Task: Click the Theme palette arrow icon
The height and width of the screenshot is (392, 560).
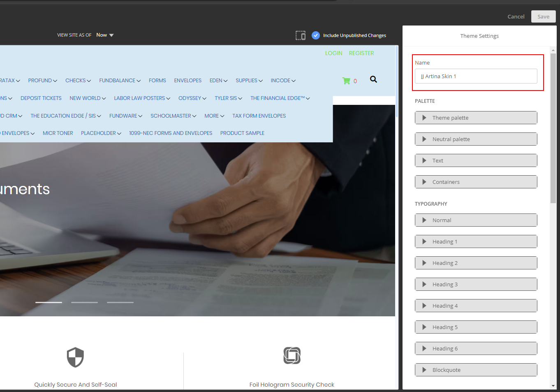Action: pyautogui.click(x=424, y=118)
